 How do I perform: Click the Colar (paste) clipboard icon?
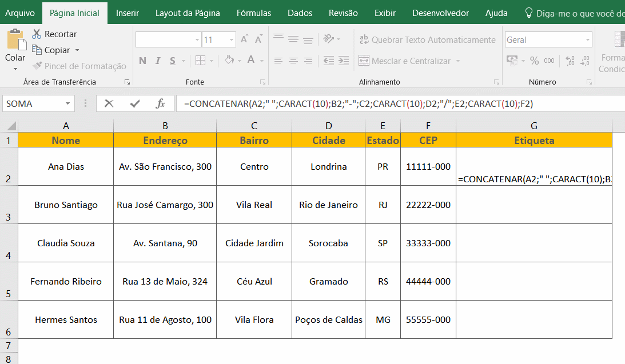[15, 41]
